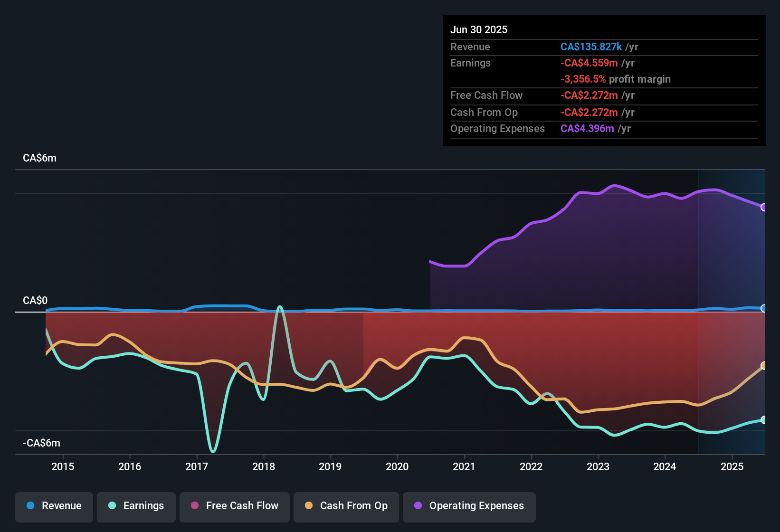
Task: Click the teal Earnings endpoint marker
Action: (764, 420)
